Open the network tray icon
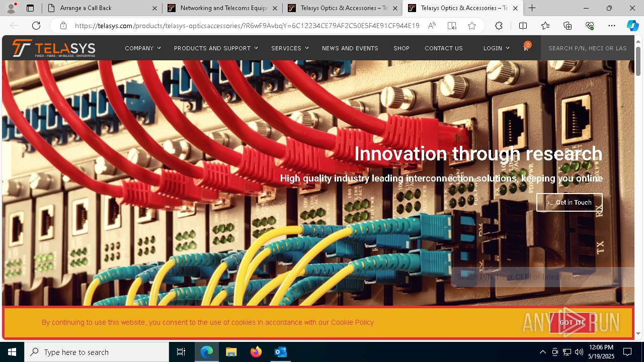 pyautogui.click(x=567, y=352)
